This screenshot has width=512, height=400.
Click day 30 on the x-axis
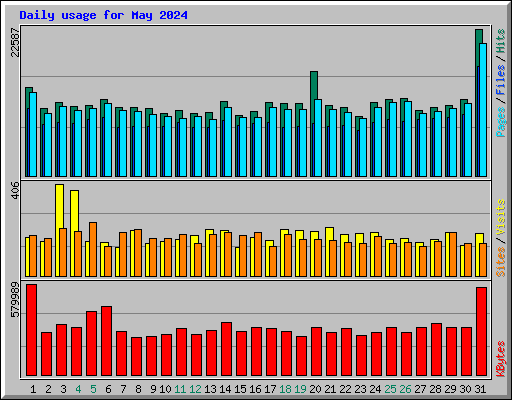click(x=465, y=389)
